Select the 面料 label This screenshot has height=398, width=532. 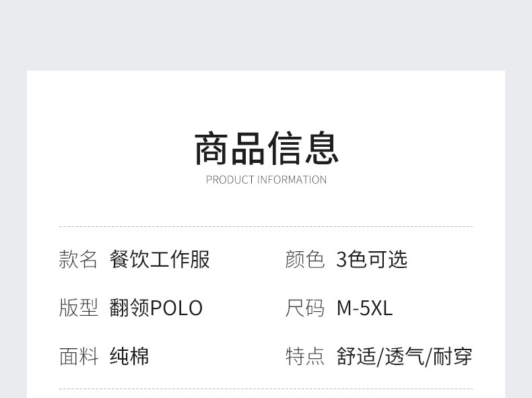pyautogui.click(x=78, y=356)
